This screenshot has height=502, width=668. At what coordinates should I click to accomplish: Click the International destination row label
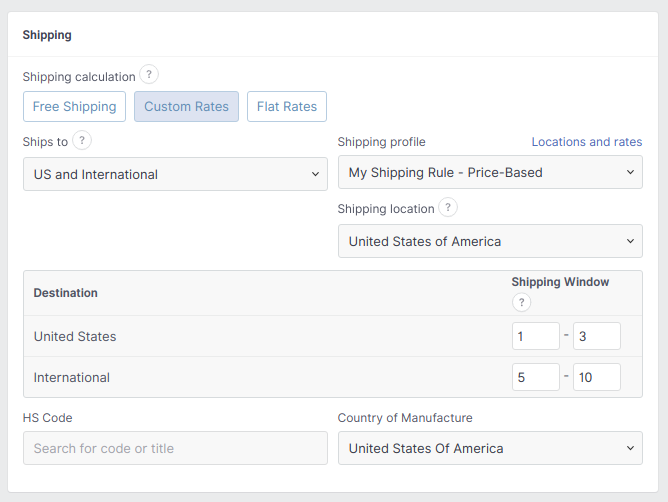point(72,377)
